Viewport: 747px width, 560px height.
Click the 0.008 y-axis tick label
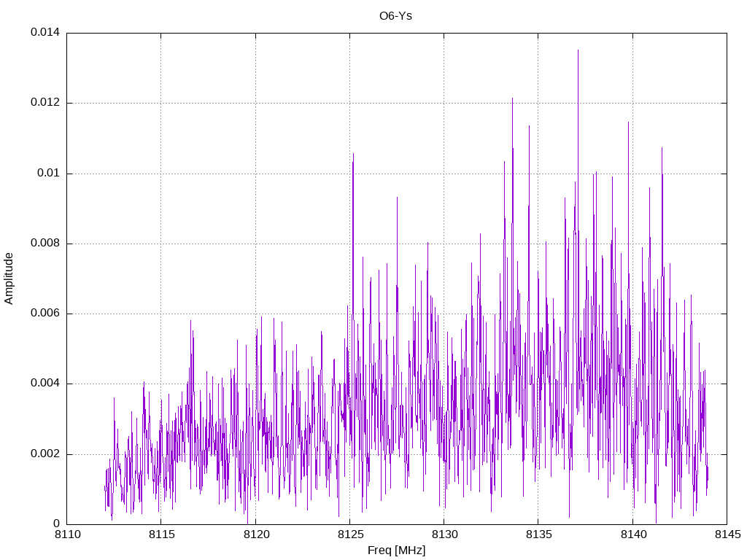(x=45, y=243)
